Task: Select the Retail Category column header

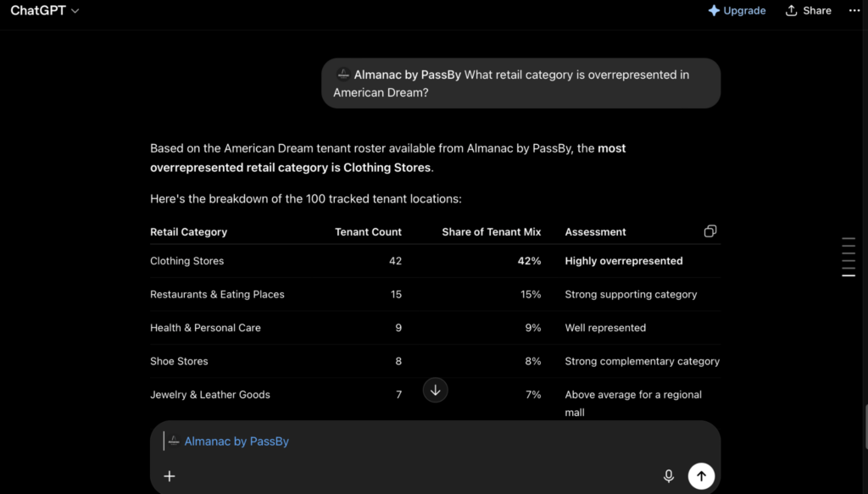Action: tap(189, 232)
